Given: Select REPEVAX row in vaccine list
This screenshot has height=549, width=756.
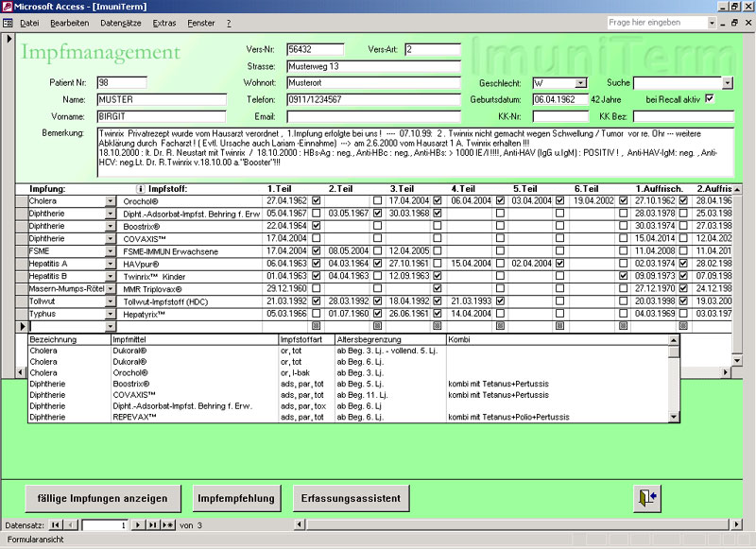Looking at the screenshot, I should 348,417.
